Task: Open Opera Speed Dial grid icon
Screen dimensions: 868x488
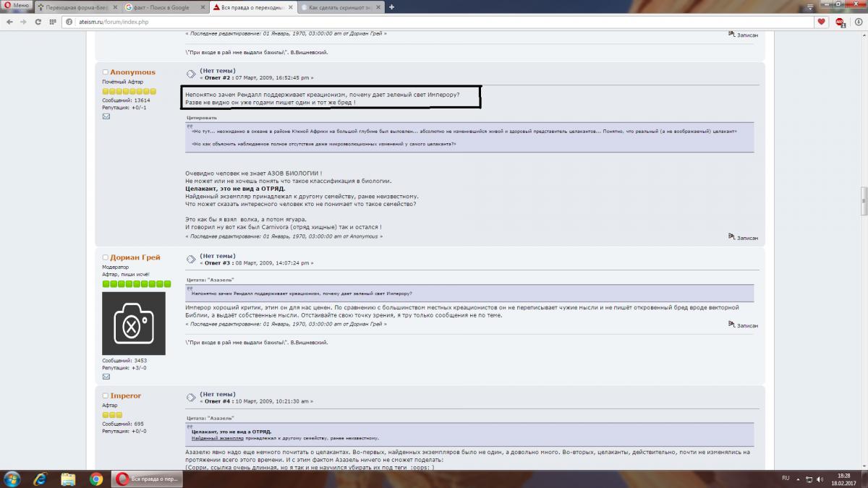Action: click(x=53, y=22)
